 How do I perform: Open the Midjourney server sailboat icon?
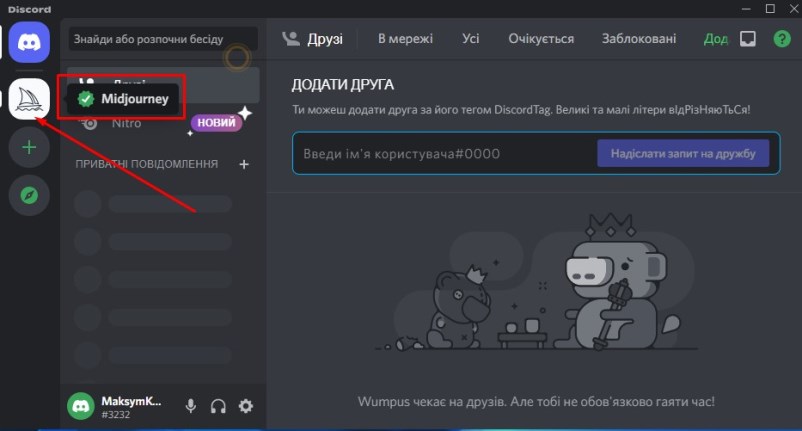tap(29, 99)
